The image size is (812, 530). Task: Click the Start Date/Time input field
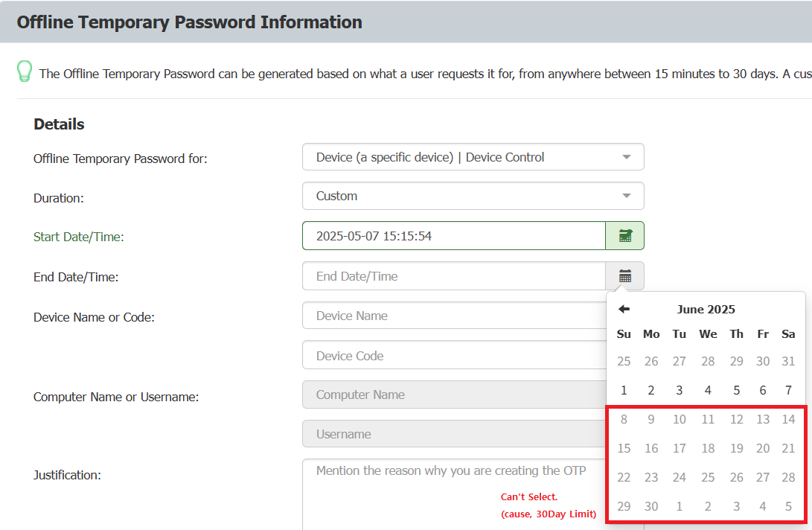[454, 236]
